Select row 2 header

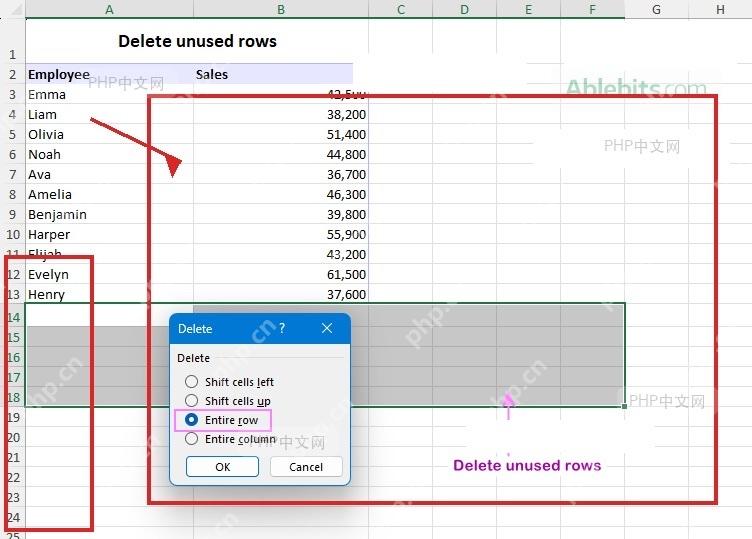(12, 74)
